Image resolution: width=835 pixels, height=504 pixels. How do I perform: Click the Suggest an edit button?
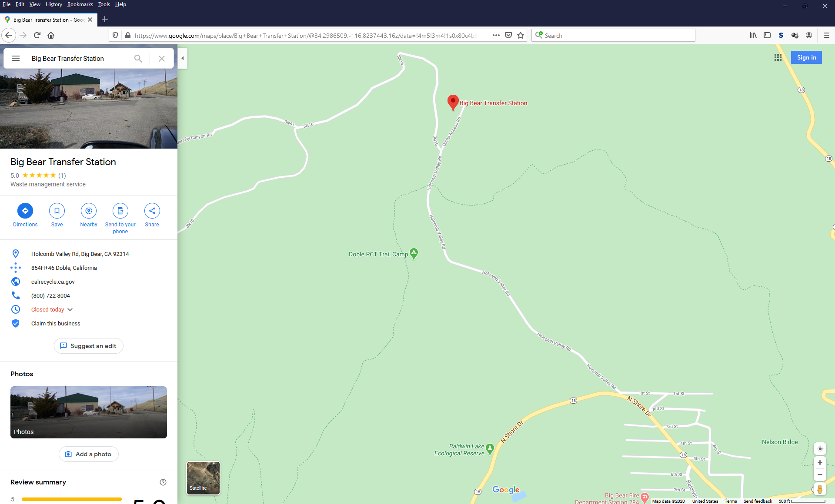coord(88,346)
